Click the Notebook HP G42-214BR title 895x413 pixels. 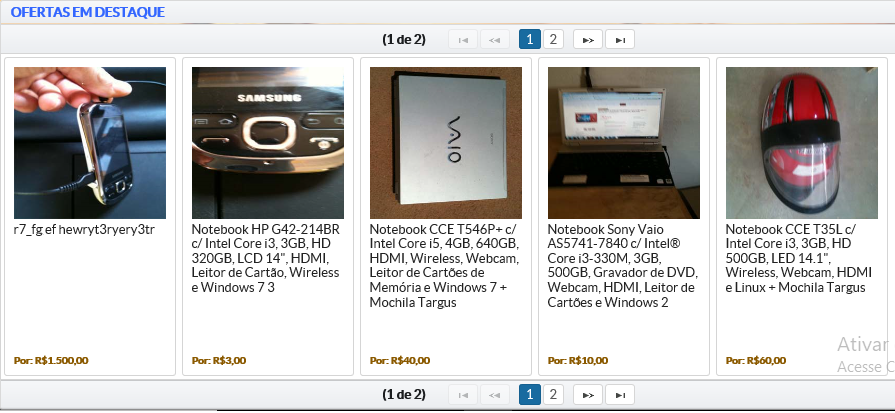(266, 258)
